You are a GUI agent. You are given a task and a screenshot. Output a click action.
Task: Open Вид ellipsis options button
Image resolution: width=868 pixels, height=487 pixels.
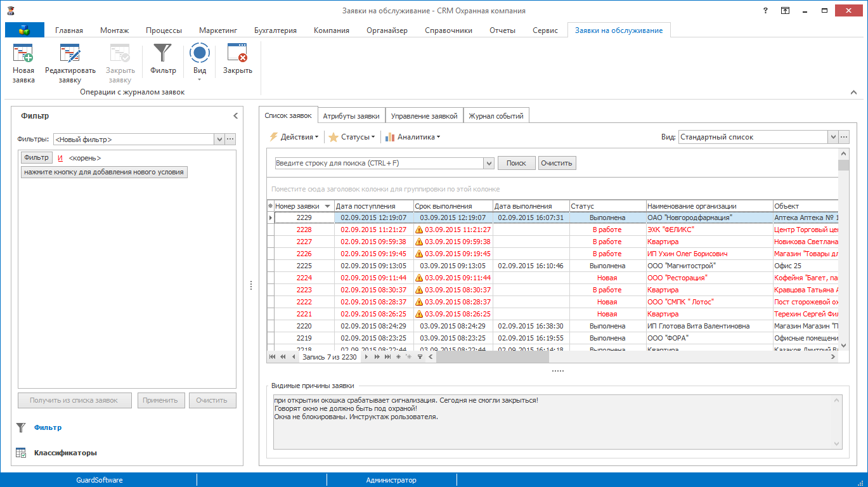[843, 137]
